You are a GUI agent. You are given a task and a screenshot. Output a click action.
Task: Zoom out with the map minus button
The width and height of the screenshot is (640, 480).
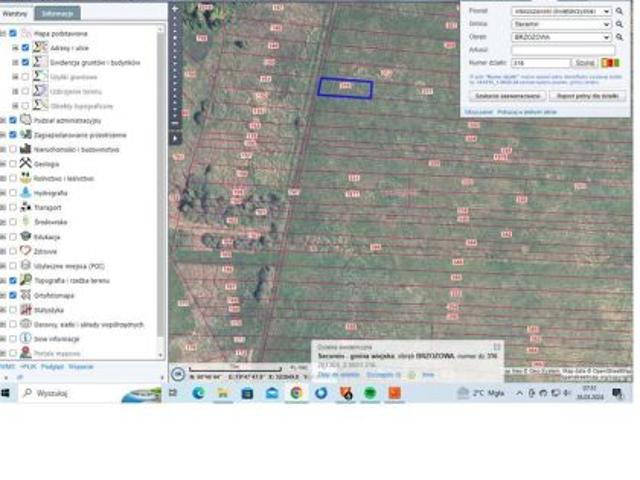click(175, 122)
